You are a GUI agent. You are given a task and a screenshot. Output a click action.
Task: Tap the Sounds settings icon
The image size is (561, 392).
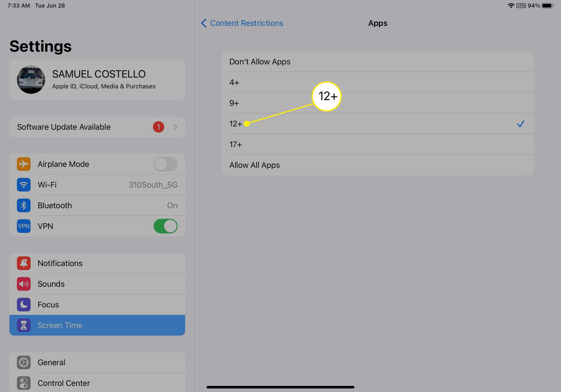[24, 283]
